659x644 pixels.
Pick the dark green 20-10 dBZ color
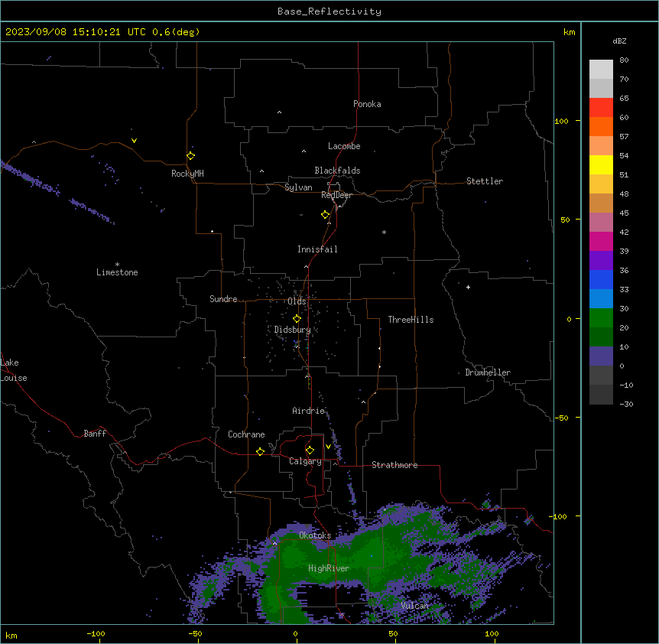click(x=601, y=337)
